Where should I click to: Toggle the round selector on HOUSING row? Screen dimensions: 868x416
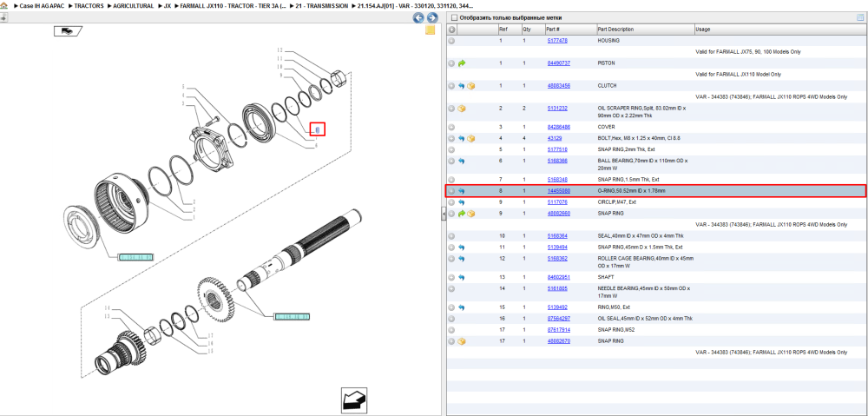click(x=451, y=41)
